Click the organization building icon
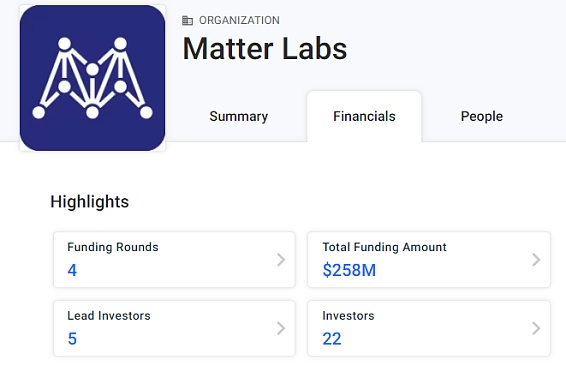This screenshot has height=372, width=566. [x=187, y=21]
